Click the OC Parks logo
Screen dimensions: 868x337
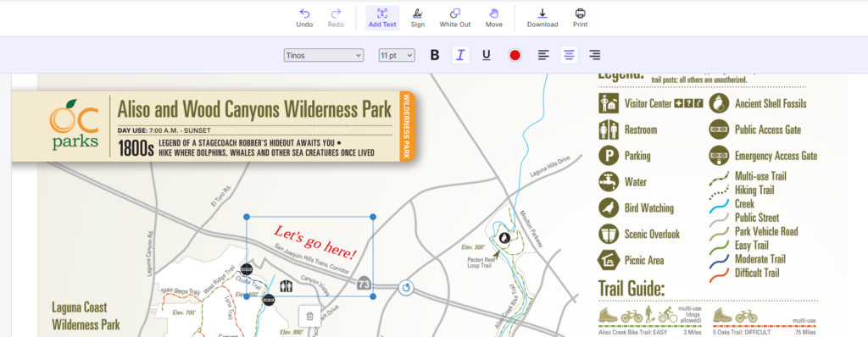tap(75, 125)
